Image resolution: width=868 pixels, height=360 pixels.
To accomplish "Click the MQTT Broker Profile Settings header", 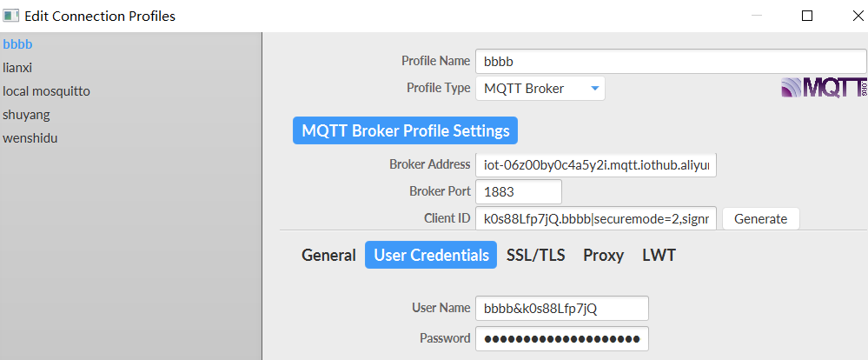I will [x=405, y=131].
